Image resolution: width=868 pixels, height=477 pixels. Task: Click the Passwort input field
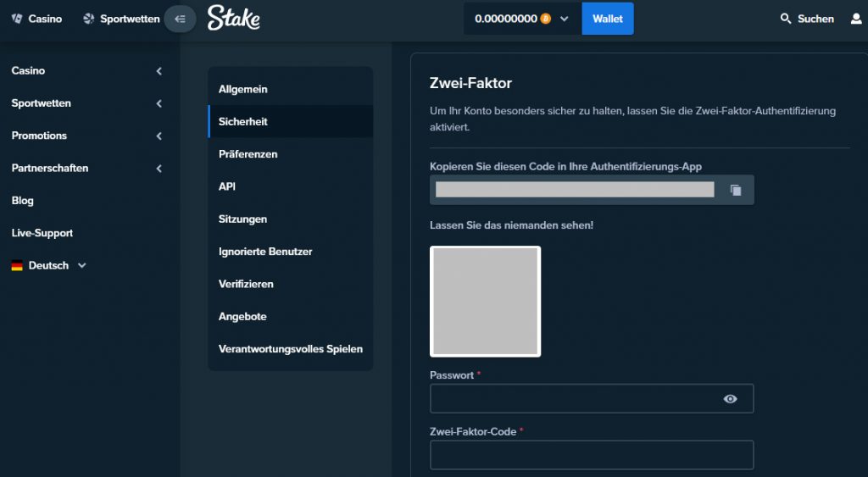tap(592, 398)
